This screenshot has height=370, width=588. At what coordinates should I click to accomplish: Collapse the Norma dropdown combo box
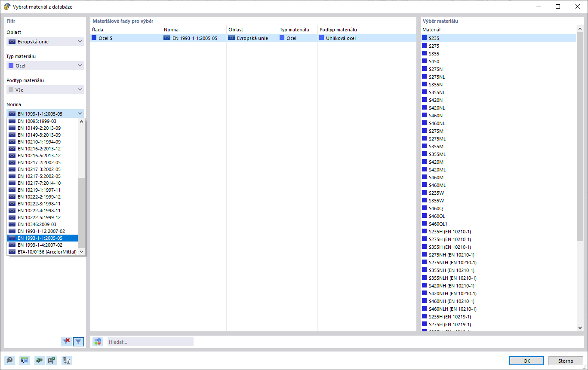pos(45,114)
